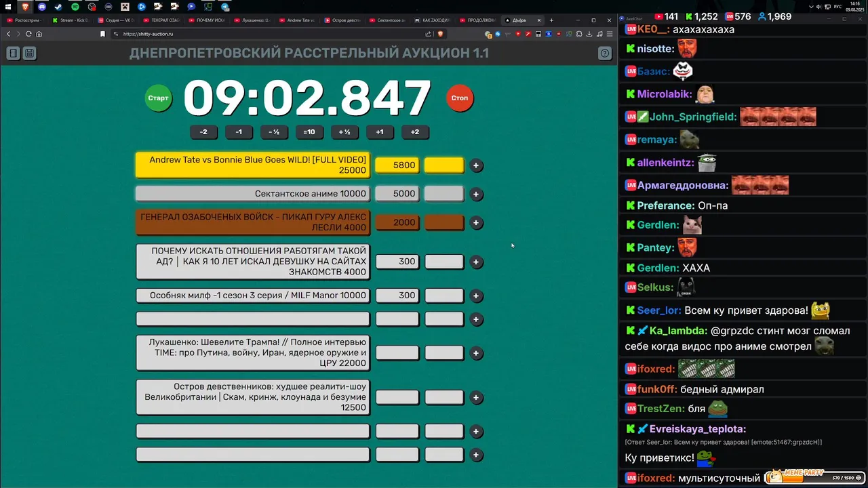Add two minutes with +2 button
This screenshot has height=488, width=868.
(415, 132)
